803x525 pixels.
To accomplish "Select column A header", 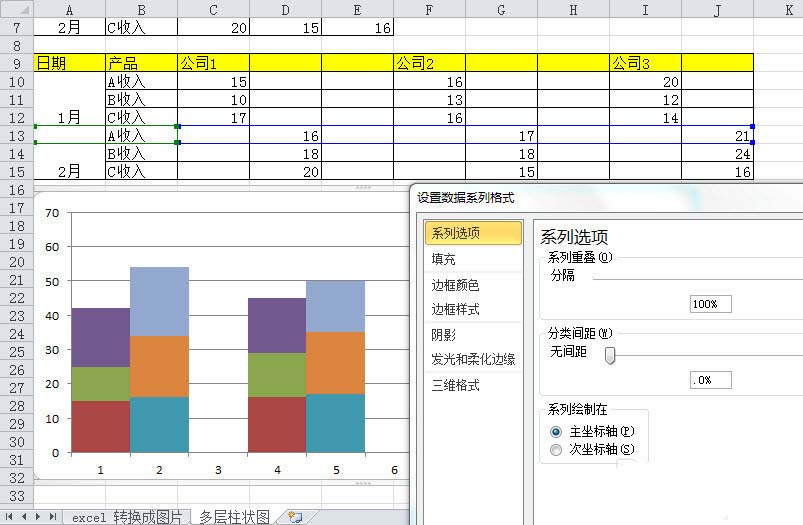I will coord(69,9).
